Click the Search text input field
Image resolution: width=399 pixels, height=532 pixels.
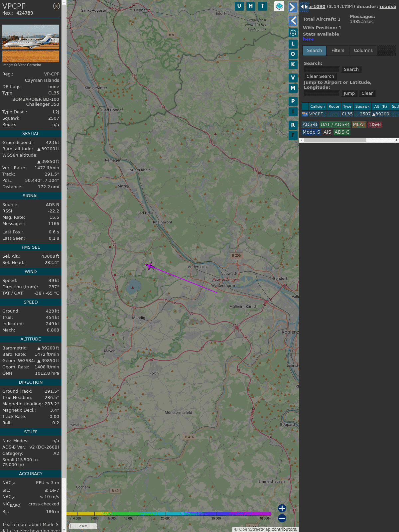click(322, 69)
